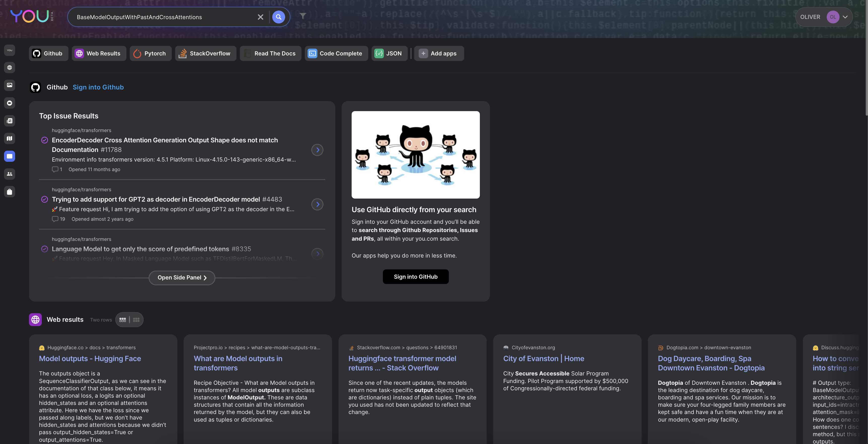The image size is (868, 444).
Task: Clear the search query with X
Action: pos(260,17)
